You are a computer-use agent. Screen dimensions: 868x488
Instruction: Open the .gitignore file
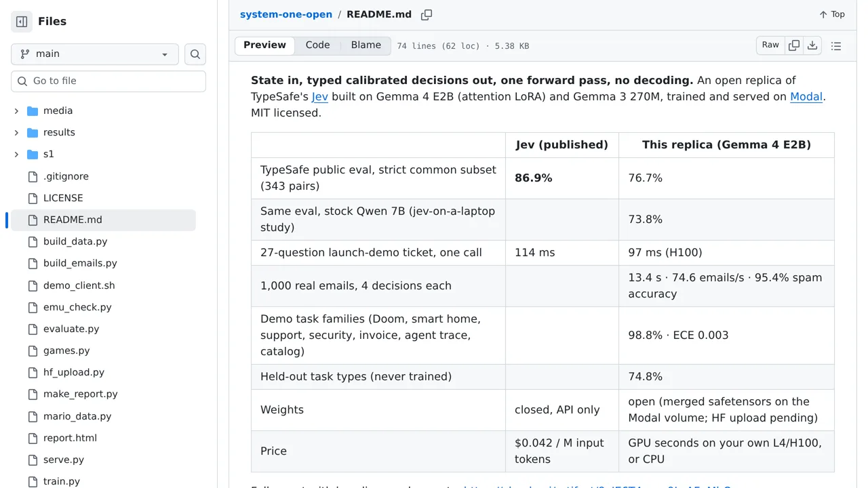point(66,176)
